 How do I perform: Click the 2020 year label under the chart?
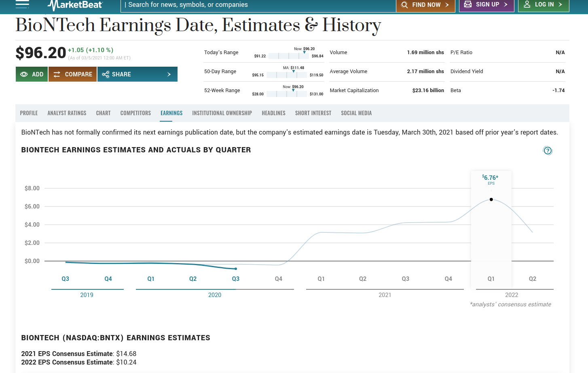point(215,295)
